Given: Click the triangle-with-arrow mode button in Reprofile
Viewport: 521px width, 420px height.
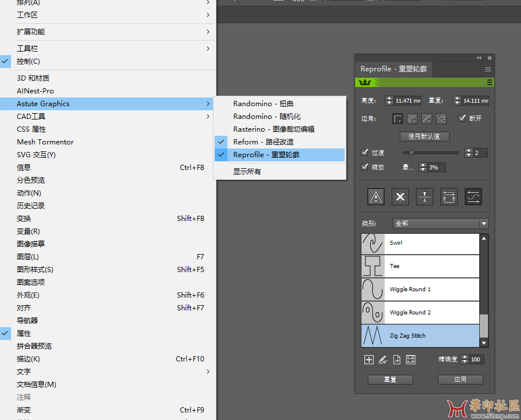Looking at the screenshot, I should pos(376,197).
